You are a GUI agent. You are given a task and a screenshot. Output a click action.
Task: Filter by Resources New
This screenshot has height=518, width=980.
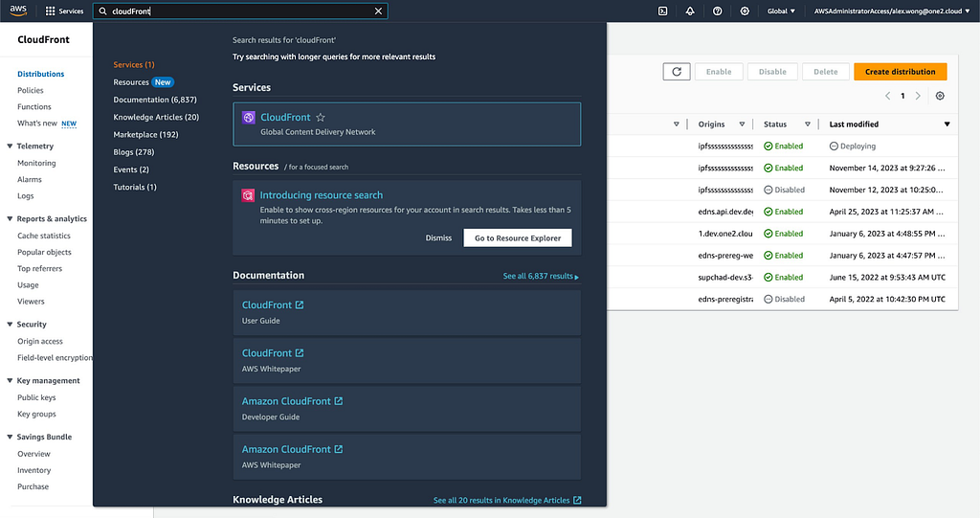144,82
